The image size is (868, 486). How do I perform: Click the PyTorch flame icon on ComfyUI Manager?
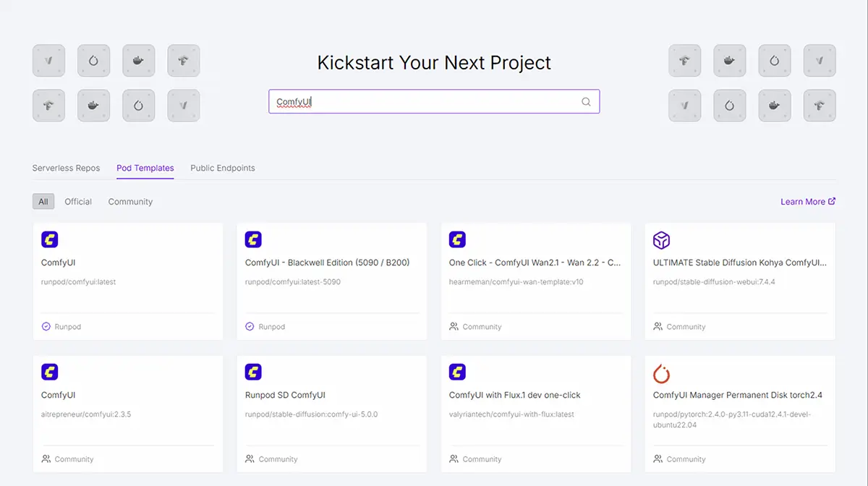661,373
